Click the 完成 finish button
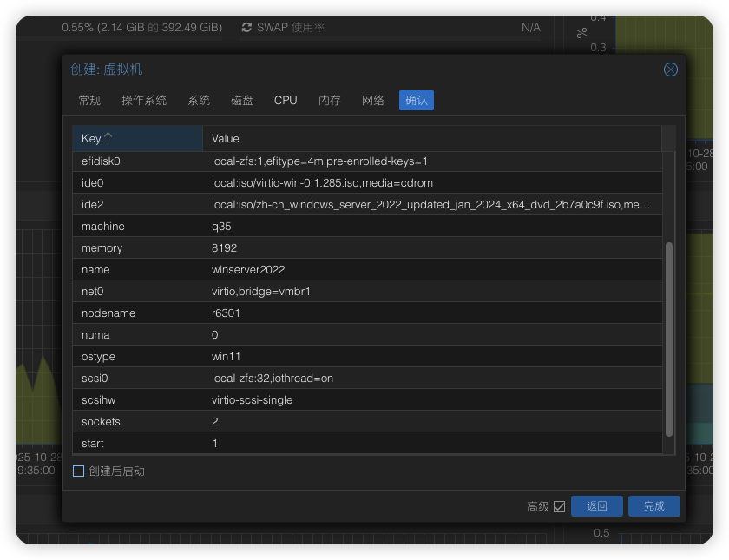 [654, 506]
